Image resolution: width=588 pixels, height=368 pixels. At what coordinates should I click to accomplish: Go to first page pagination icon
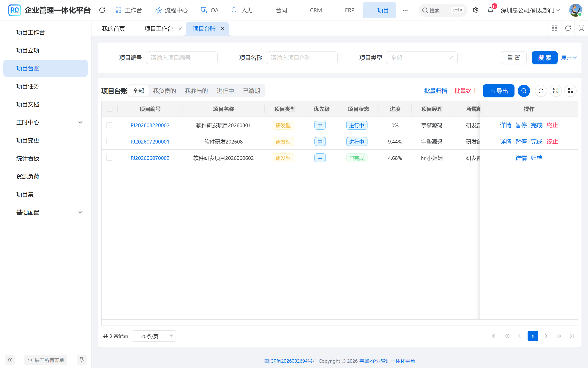493,336
